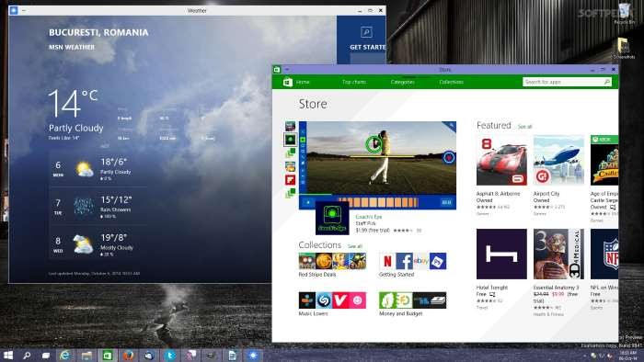Open the Shazam icon in Music Lovers
The height and width of the screenshot is (362, 644).
click(324, 300)
